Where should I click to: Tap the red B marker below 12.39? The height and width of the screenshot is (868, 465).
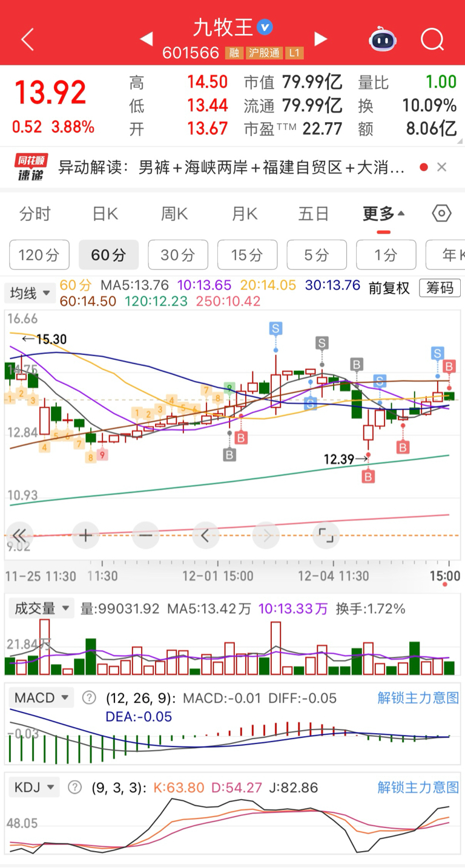[x=368, y=477]
